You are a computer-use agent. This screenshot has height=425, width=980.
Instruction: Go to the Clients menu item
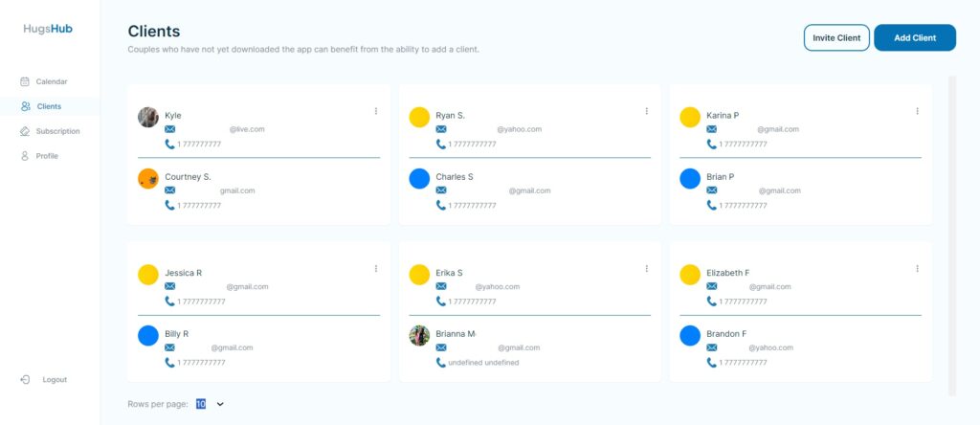tap(48, 106)
